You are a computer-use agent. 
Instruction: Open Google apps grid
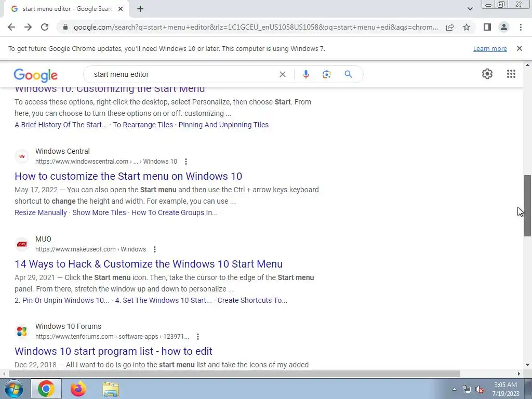(x=511, y=74)
